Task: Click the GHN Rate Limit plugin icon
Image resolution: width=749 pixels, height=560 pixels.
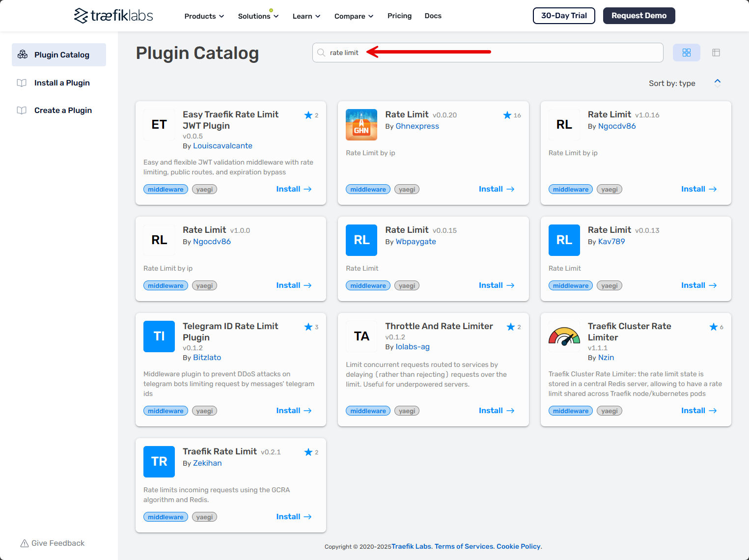Action: click(x=361, y=125)
